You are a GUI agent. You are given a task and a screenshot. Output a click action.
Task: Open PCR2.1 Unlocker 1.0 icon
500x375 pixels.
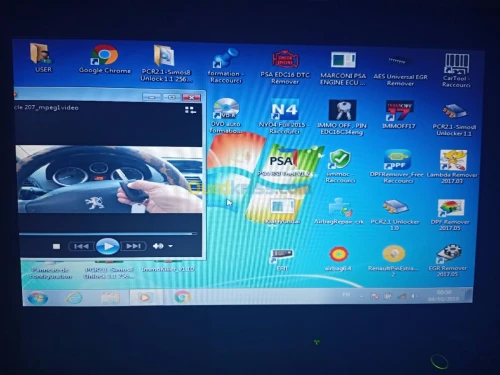click(395, 207)
